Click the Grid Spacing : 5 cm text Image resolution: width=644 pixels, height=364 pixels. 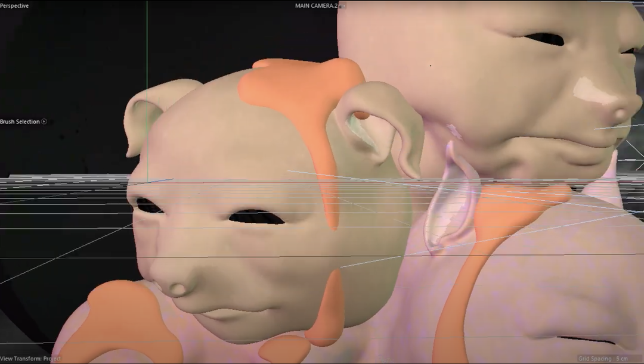[603, 359]
